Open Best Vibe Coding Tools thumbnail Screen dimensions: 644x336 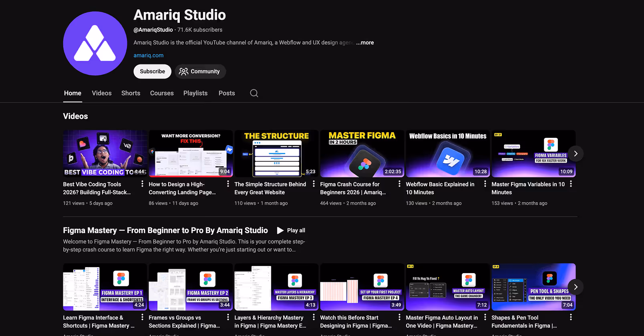(105, 153)
